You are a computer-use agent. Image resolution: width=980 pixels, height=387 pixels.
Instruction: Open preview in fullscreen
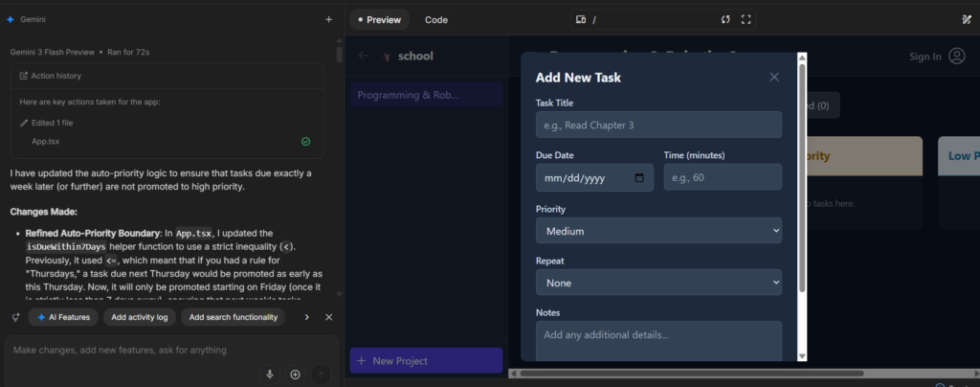[746, 19]
